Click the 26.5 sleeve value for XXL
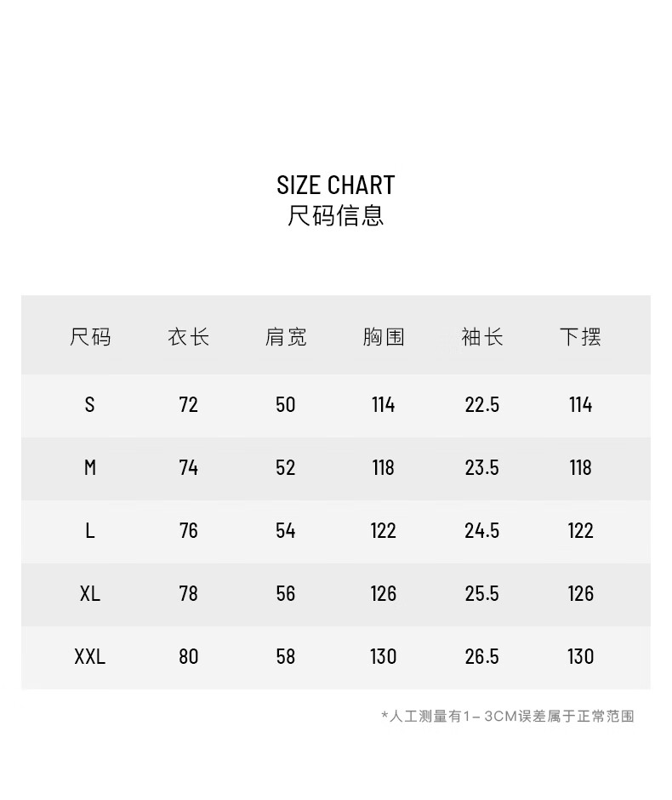Image resolution: width=672 pixels, height=800 pixels. coord(481,656)
